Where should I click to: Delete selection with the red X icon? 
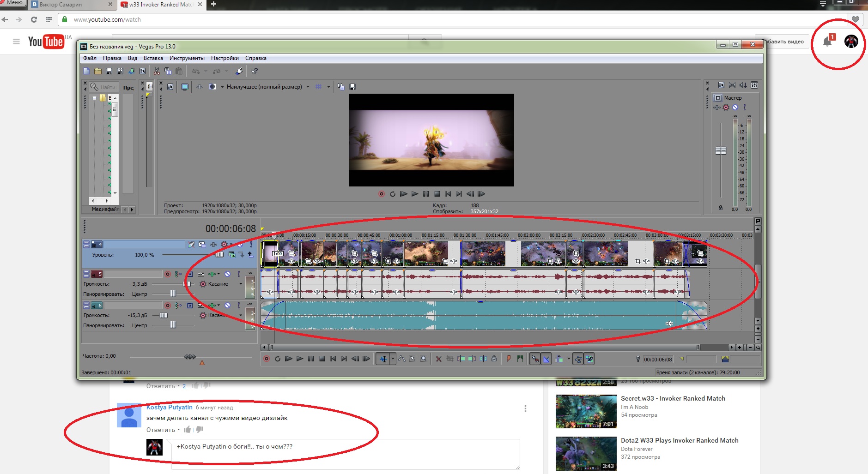439,359
